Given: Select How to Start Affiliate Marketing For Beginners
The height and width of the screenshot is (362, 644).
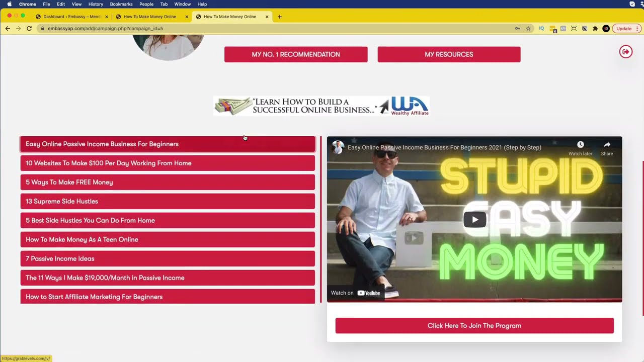Looking at the screenshot, I should click(x=168, y=297).
